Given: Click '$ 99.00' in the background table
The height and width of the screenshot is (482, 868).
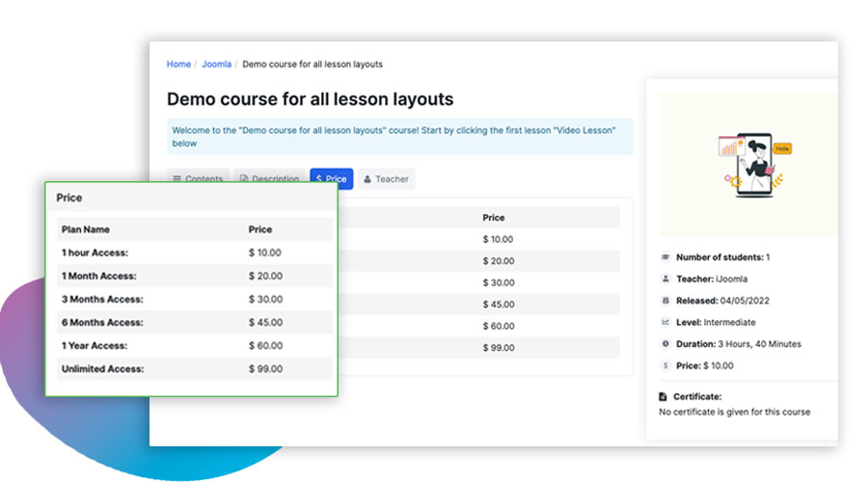Looking at the screenshot, I should pyautogui.click(x=499, y=348).
